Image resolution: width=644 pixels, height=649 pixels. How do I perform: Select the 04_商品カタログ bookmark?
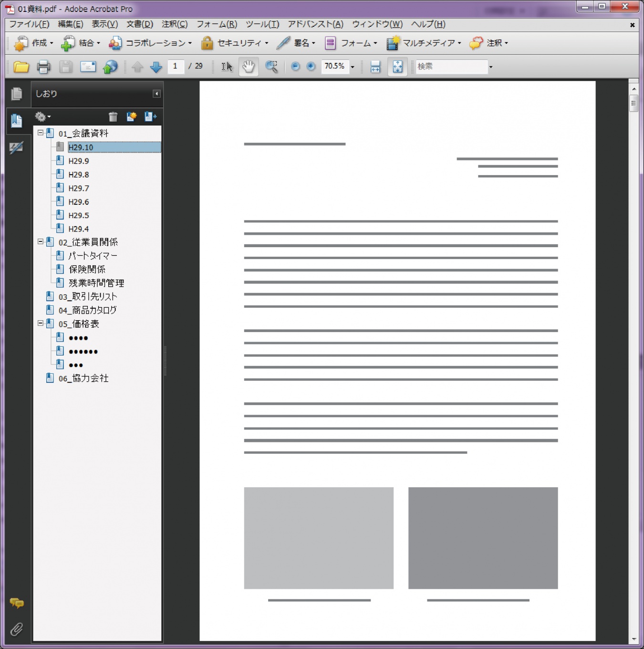(88, 310)
